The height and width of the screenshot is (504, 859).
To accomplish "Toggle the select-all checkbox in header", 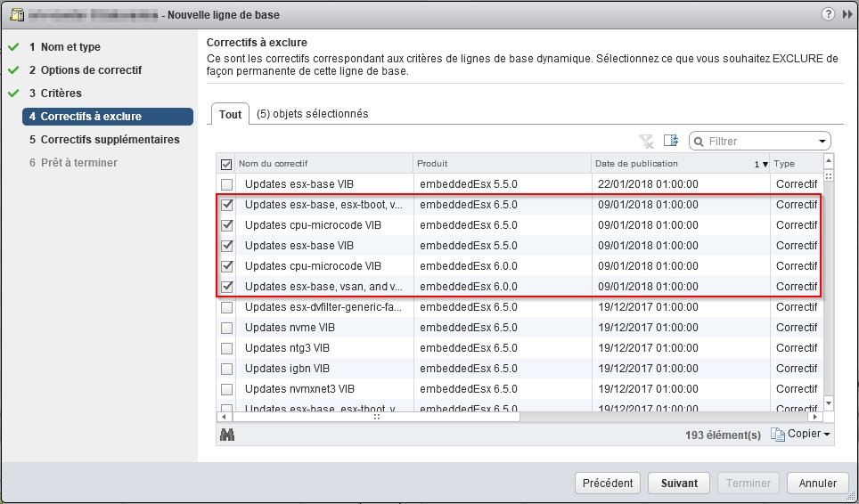I will coord(226,164).
